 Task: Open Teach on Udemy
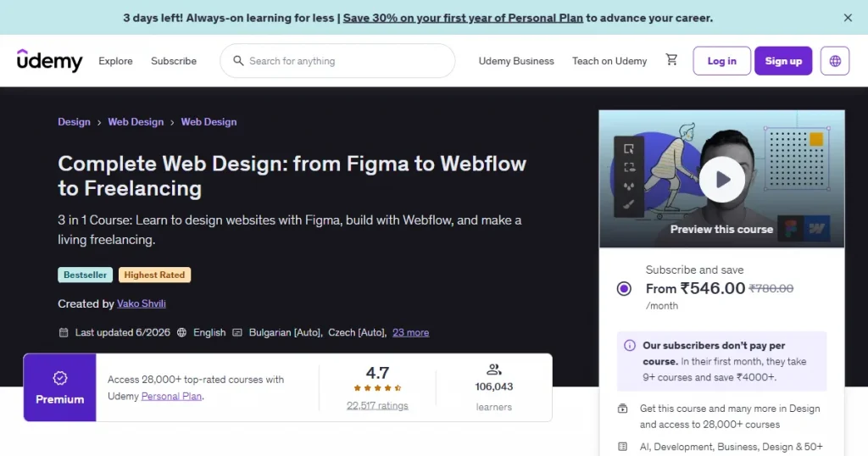[609, 61]
